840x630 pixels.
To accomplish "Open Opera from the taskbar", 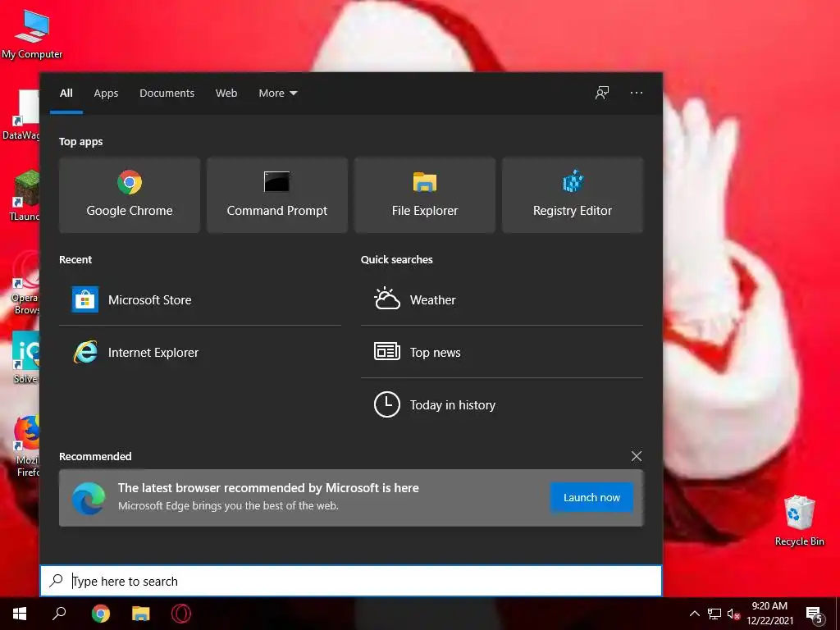I will pos(181,614).
